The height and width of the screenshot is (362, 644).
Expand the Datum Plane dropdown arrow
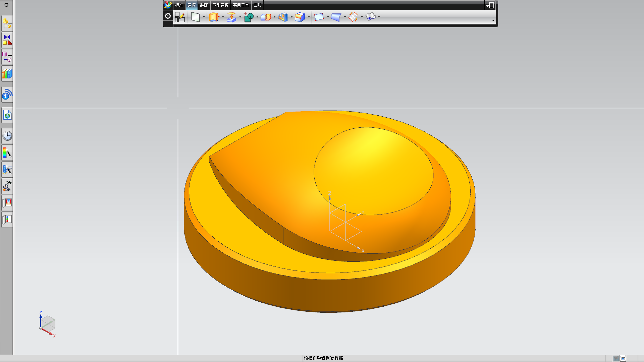(204, 17)
